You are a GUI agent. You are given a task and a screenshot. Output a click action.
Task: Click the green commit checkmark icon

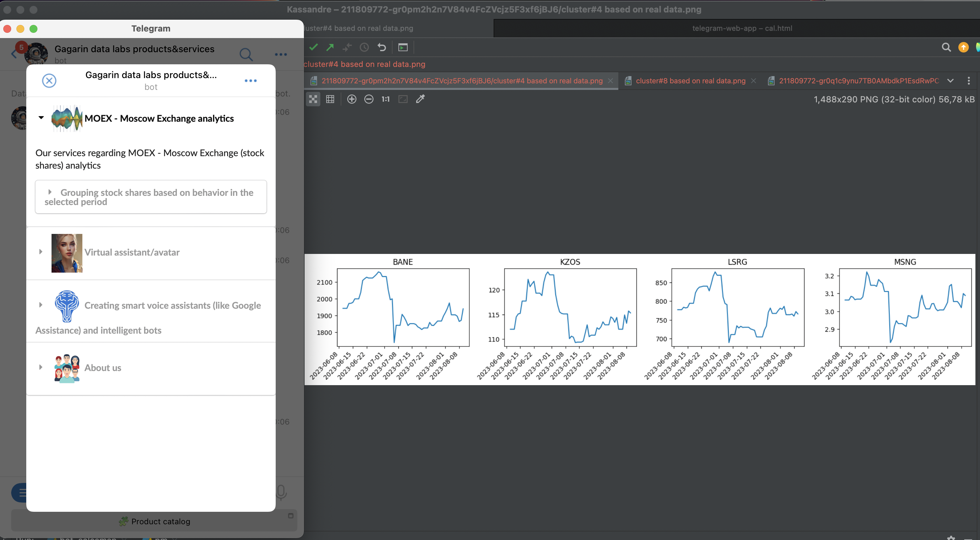click(x=313, y=48)
